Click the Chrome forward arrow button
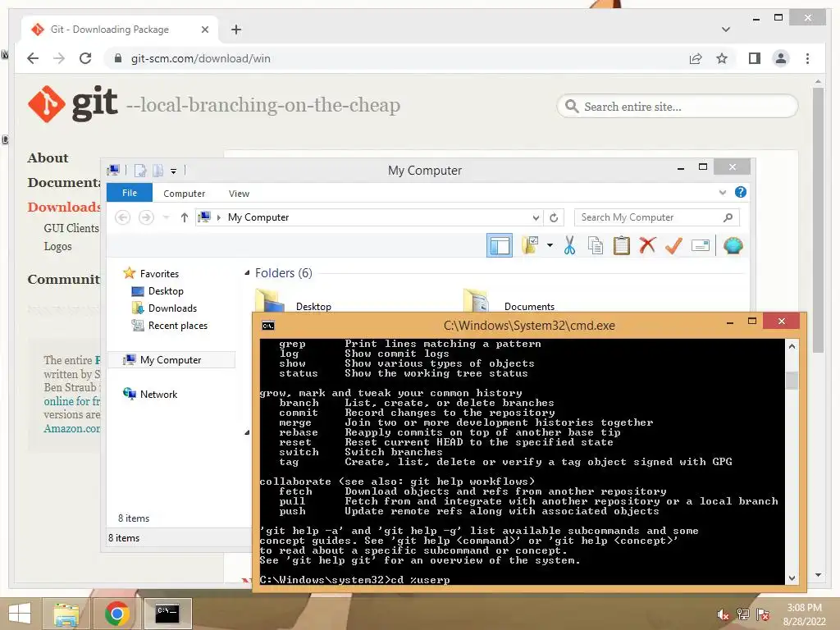Image resolution: width=840 pixels, height=630 pixels. click(x=59, y=58)
